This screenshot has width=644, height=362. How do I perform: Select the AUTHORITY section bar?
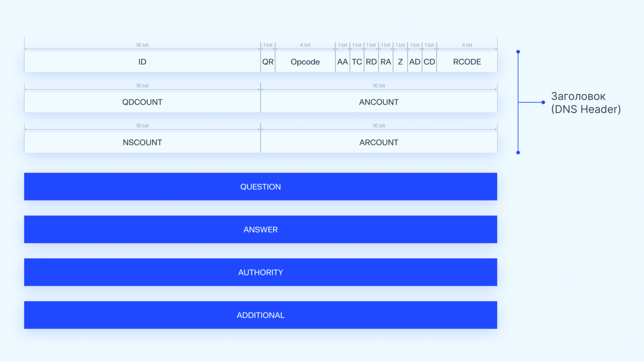pos(260,272)
